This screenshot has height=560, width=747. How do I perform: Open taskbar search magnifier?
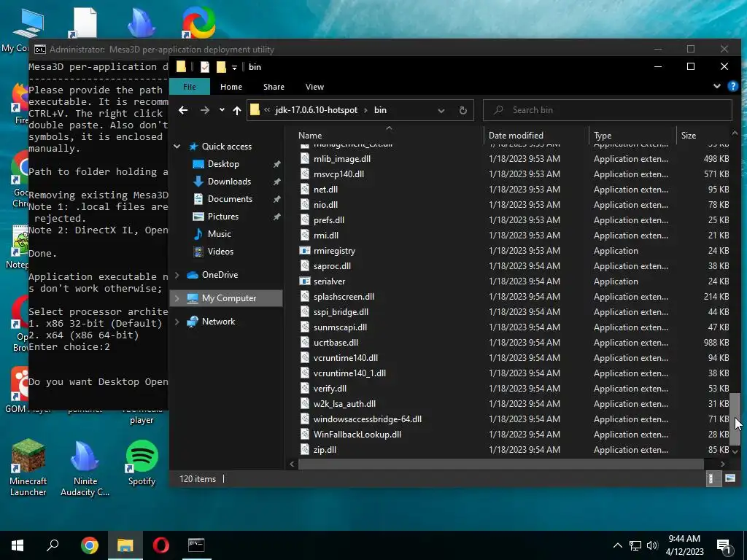[x=53, y=545]
